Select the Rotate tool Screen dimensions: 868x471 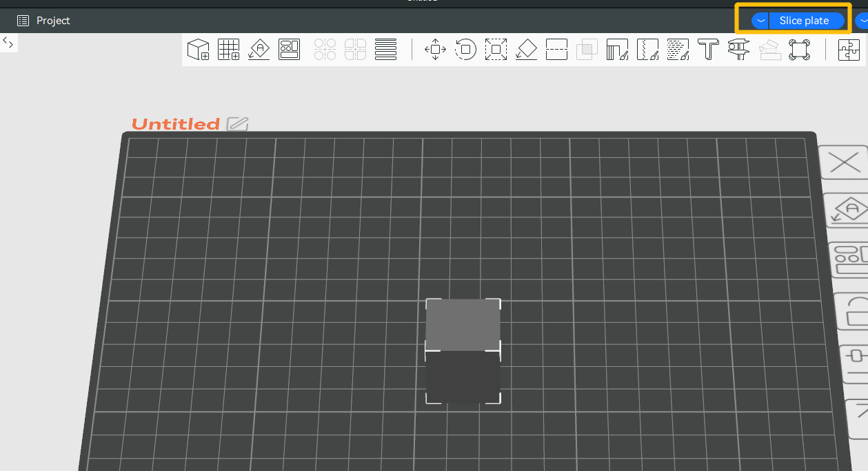pos(465,50)
